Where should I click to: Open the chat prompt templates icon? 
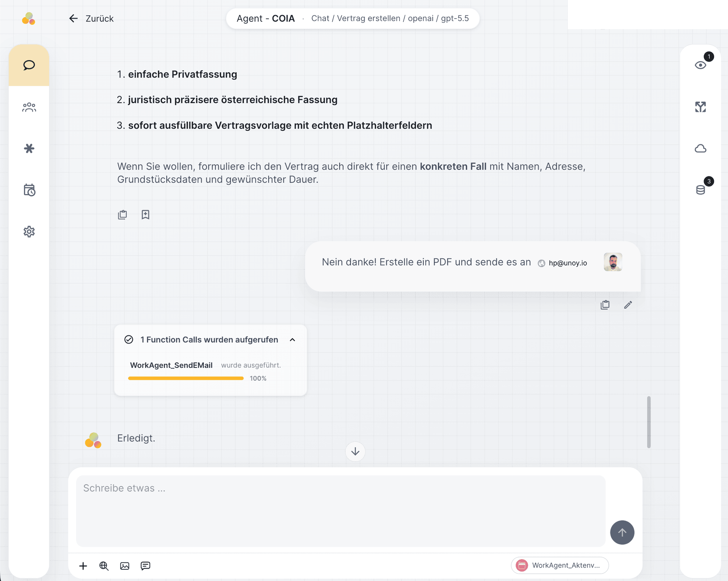[x=145, y=566]
